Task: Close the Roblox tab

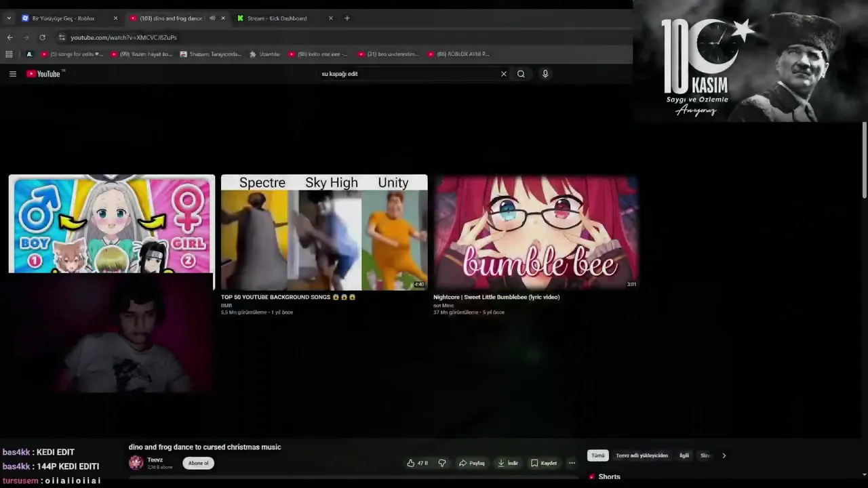Action: [x=115, y=18]
